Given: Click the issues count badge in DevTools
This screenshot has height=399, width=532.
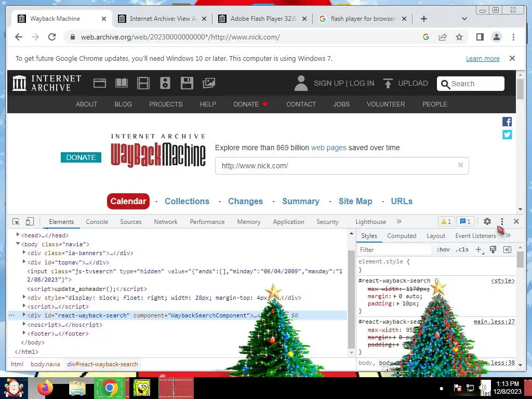Looking at the screenshot, I should tap(465, 221).
